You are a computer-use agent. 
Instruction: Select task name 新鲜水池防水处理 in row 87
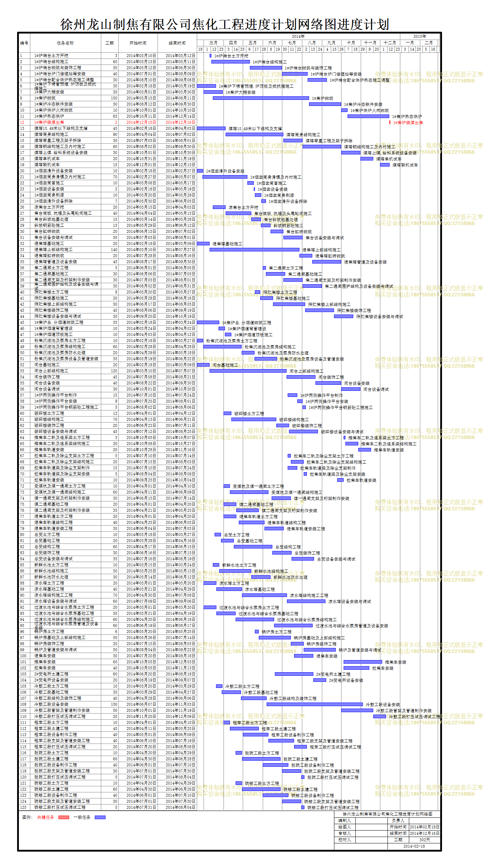tap(51, 577)
